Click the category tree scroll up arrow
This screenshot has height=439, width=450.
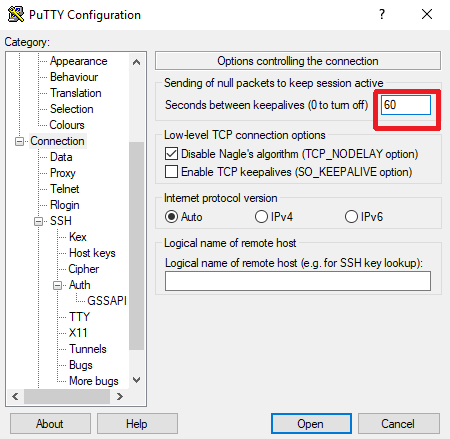click(x=136, y=62)
